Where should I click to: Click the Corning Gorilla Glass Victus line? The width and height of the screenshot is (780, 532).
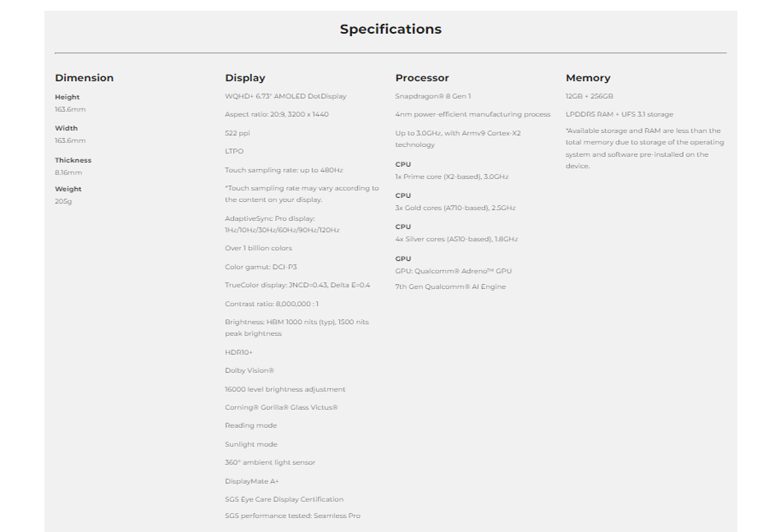pos(281,407)
